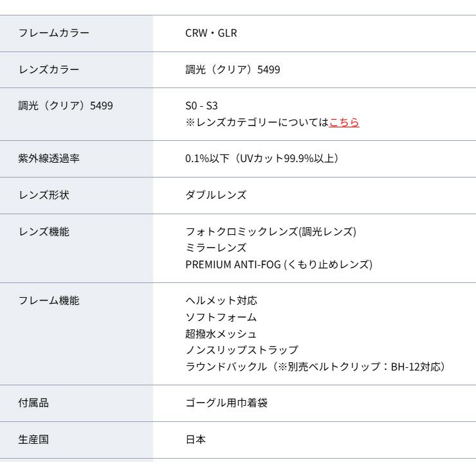Screen dimensions: 476x476
Task: Select the ダブルレンズ value text
Action: (216, 195)
